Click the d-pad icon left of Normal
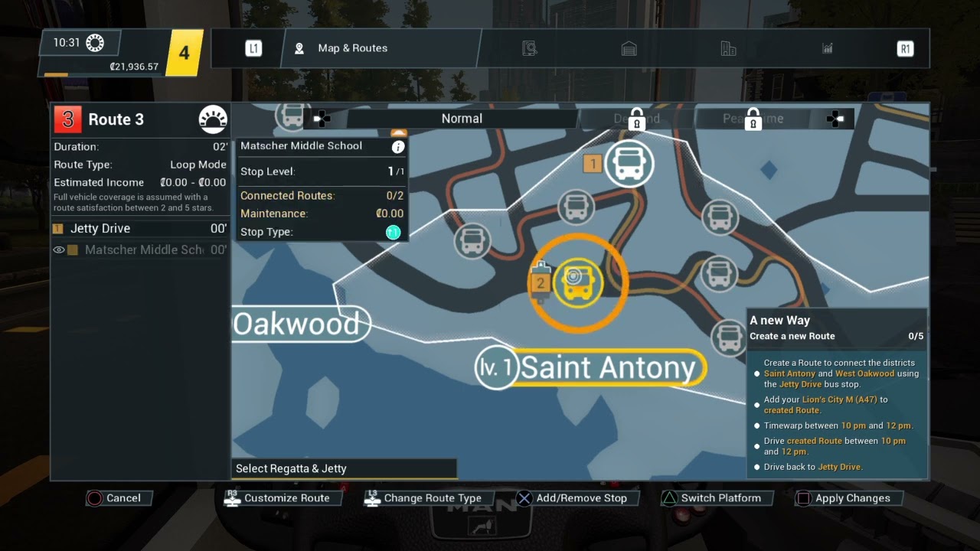 pos(322,119)
